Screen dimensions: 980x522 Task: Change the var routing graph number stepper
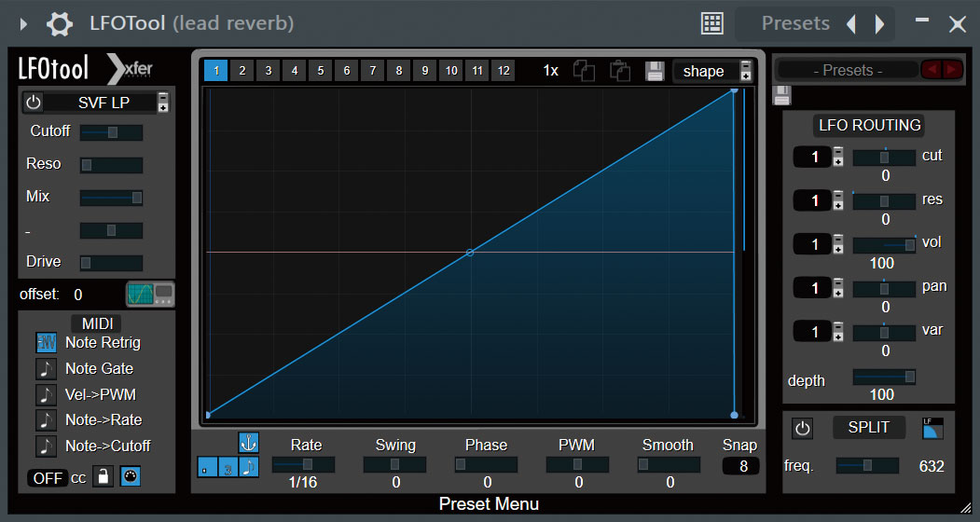click(838, 331)
